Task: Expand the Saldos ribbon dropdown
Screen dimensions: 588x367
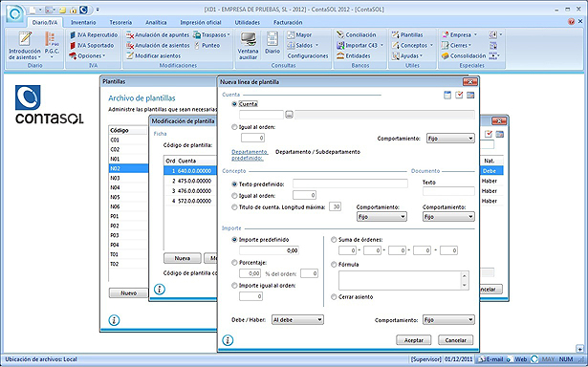Action: pyautogui.click(x=316, y=45)
